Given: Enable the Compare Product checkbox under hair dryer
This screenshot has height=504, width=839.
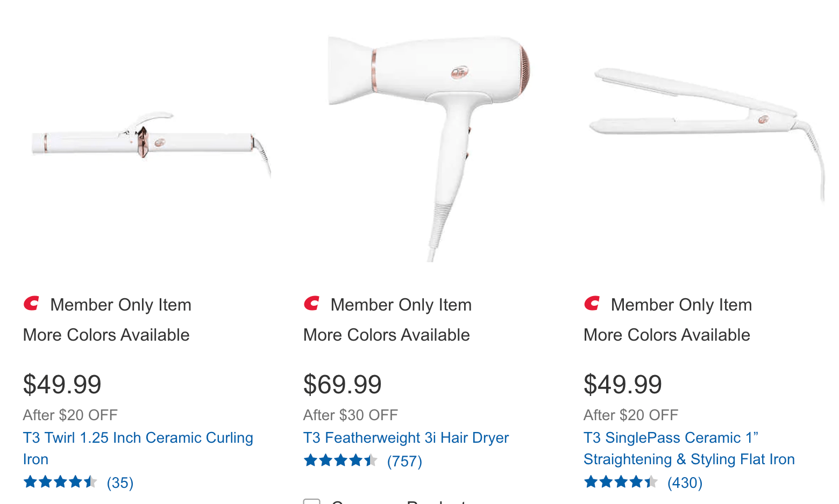Looking at the screenshot, I should [x=311, y=502].
